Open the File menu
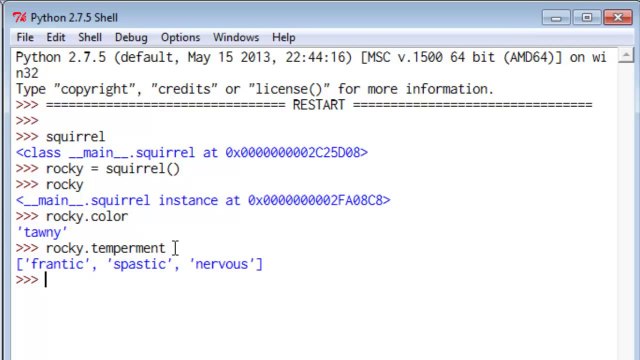640x360 pixels. (25, 38)
